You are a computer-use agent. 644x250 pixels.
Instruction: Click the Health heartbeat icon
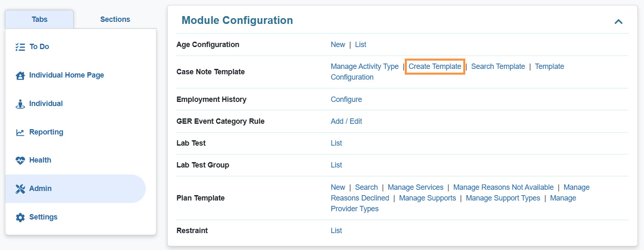[20, 160]
